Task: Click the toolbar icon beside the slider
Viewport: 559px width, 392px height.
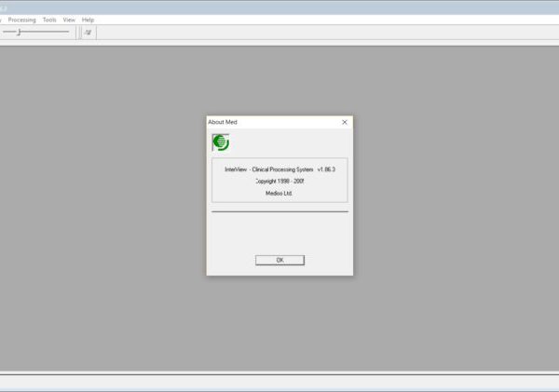Action: tap(88, 33)
